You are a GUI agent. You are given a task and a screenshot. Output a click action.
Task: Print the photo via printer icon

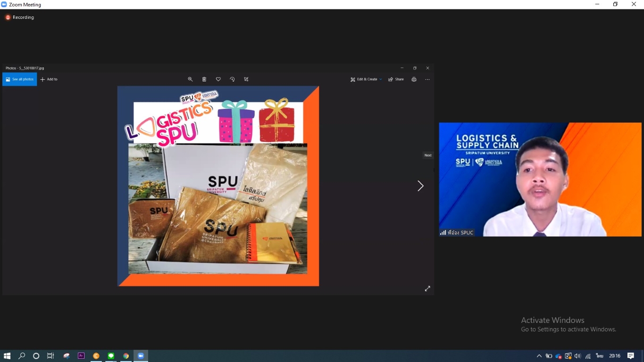[414, 79]
